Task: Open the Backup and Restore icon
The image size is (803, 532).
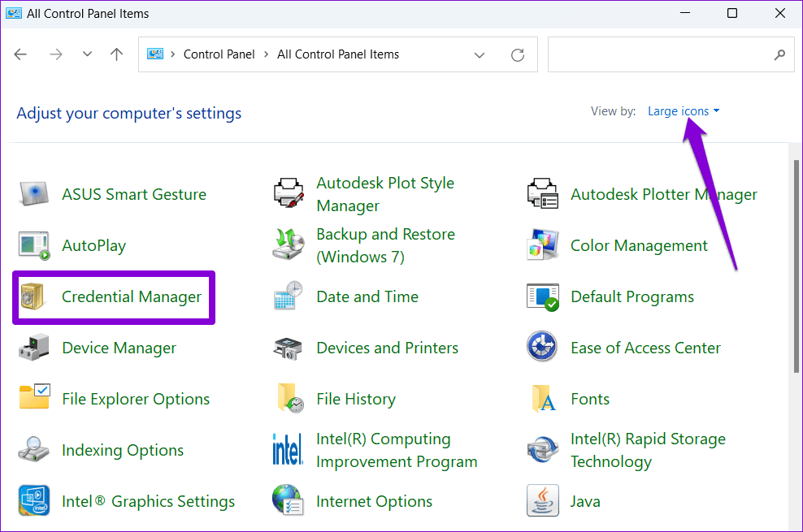Action: click(289, 244)
